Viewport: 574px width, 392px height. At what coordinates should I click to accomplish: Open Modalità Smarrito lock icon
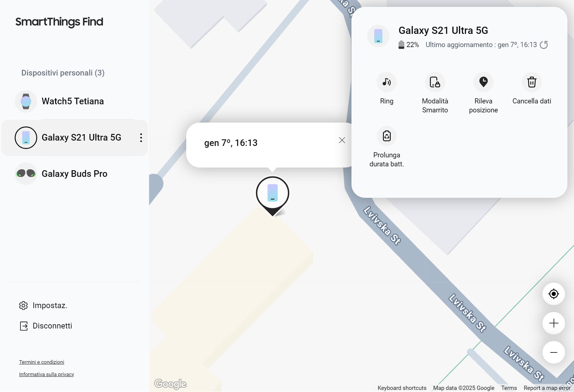click(435, 82)
